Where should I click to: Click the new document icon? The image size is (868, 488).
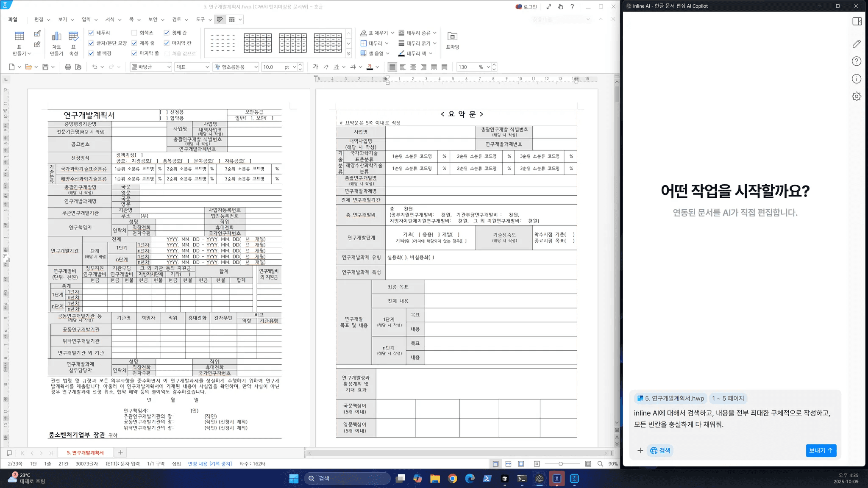(12, 67)
